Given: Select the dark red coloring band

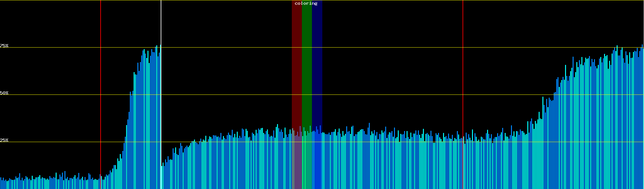Looking at the screenshot, I should coord(297,63).
